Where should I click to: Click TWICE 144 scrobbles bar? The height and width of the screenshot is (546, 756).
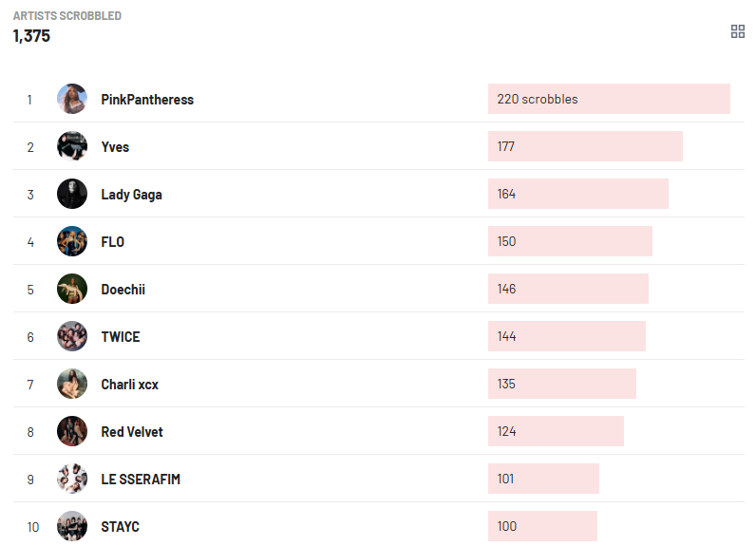click(x=567, y=336)
